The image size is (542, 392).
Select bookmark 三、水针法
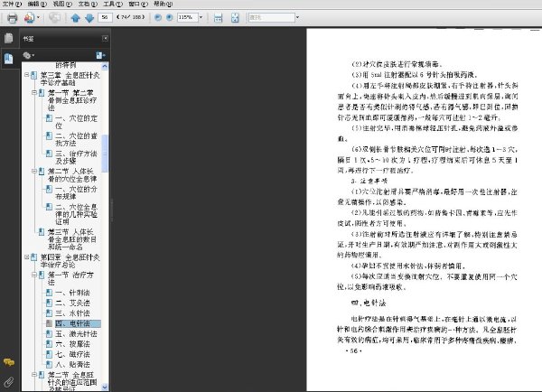[72, 313]
